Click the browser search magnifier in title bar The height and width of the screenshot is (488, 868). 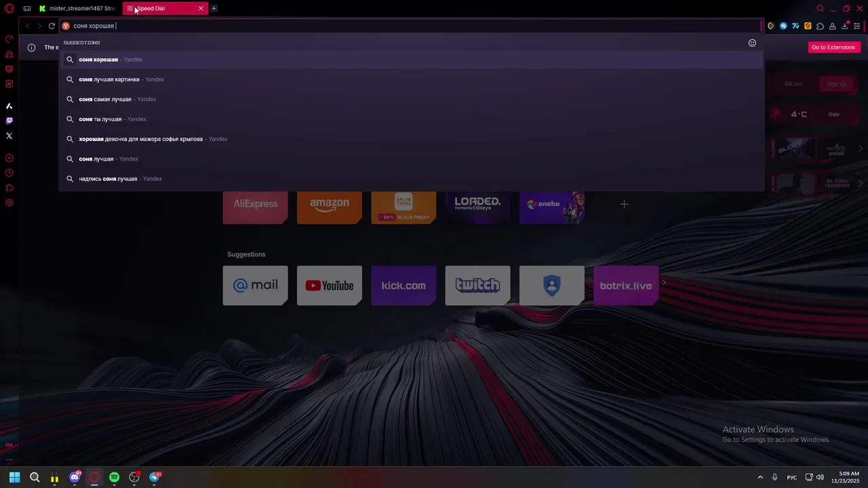click(820, 9)
